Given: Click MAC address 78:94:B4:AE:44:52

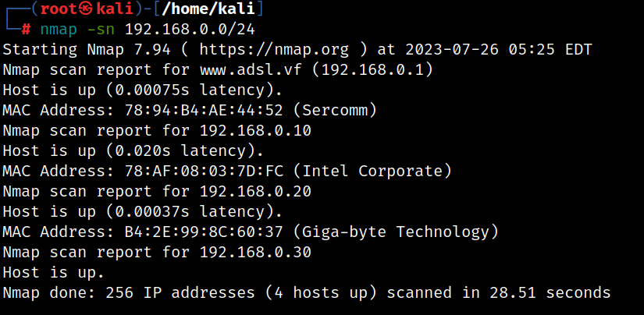Looking at the screenshot, I should (x=204, y=111).
